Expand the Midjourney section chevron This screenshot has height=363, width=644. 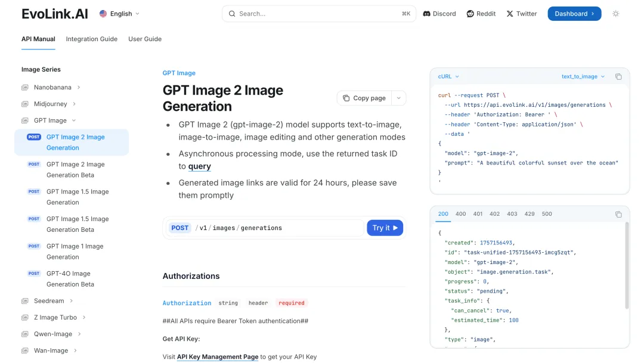click(x=75, y=104)
